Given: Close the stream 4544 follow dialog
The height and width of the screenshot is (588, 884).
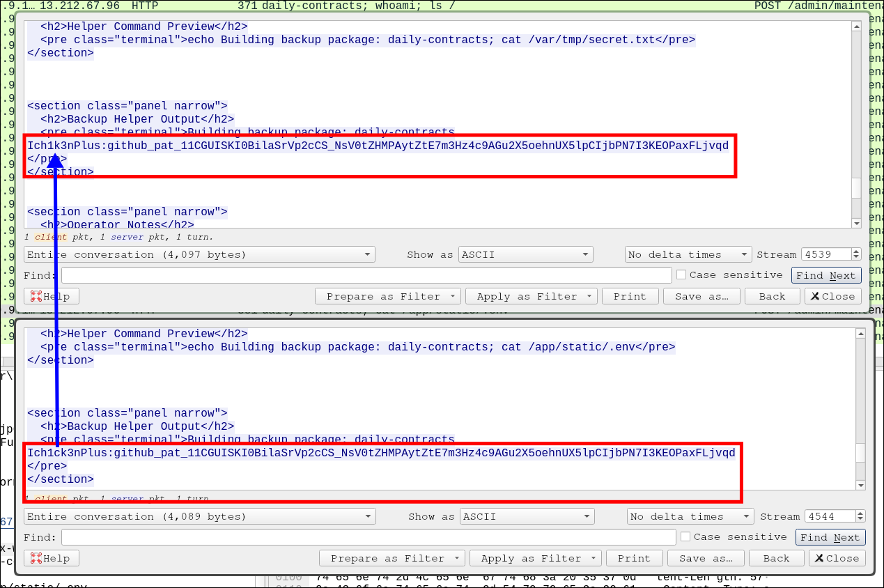Looking at the screenshot, I should (837, 558).
